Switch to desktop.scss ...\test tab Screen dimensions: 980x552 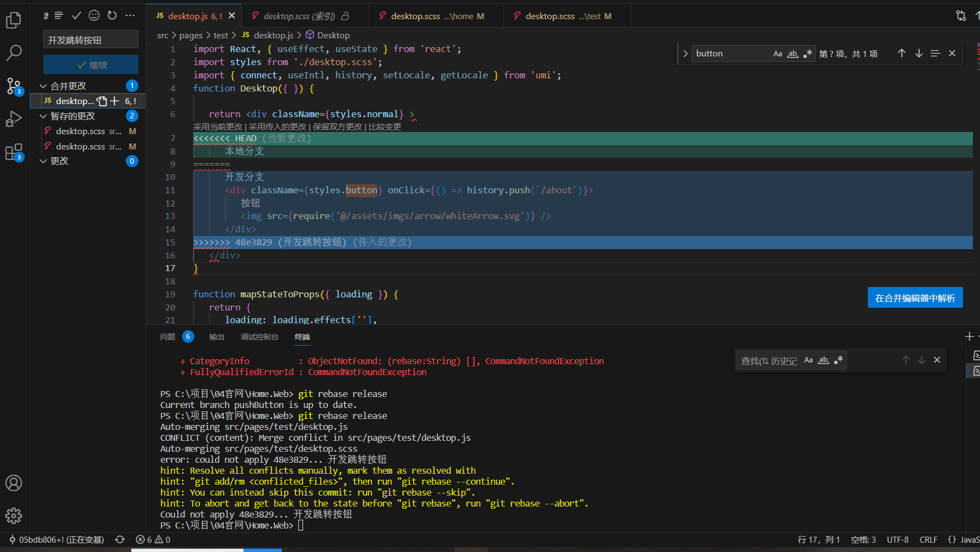point(567,16)
